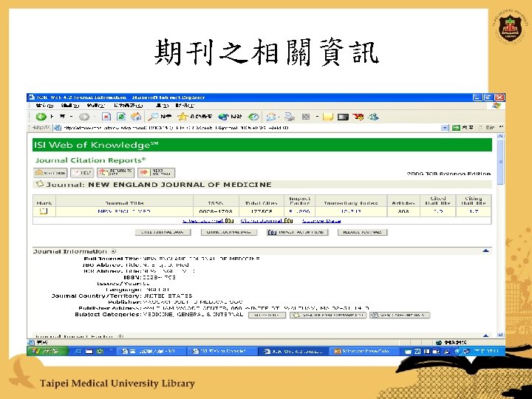This screenshot has height=399, width=532.
Task: Open the second menu in IE menu bar
Action: click(x=70, y=106)
